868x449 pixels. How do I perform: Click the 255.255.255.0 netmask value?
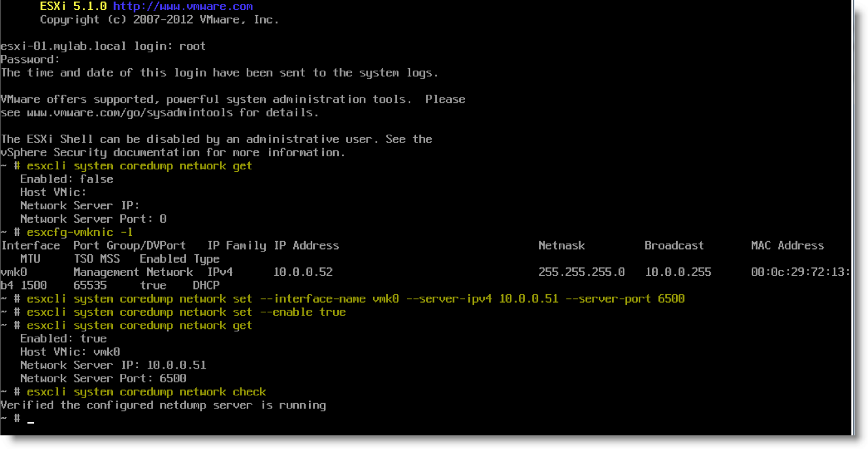pos(581,272)
